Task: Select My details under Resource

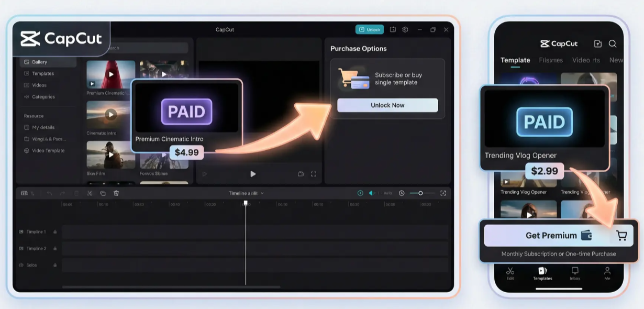Action: (39, 127)
